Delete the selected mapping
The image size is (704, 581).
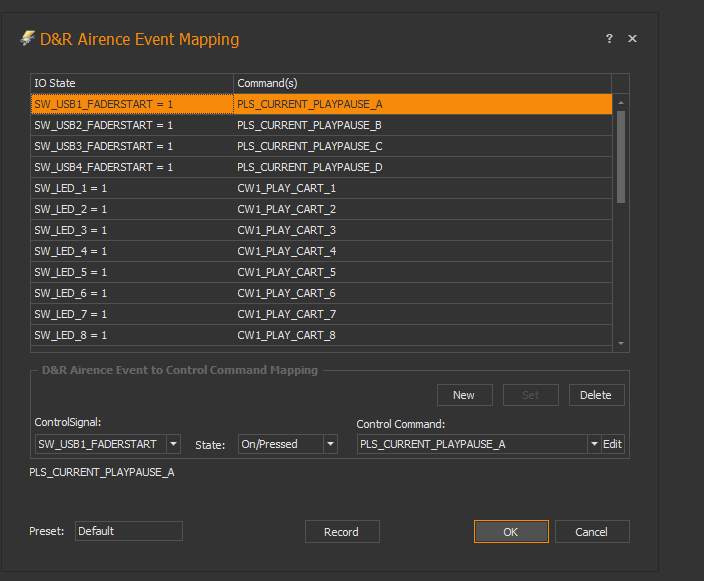(596, 395)
